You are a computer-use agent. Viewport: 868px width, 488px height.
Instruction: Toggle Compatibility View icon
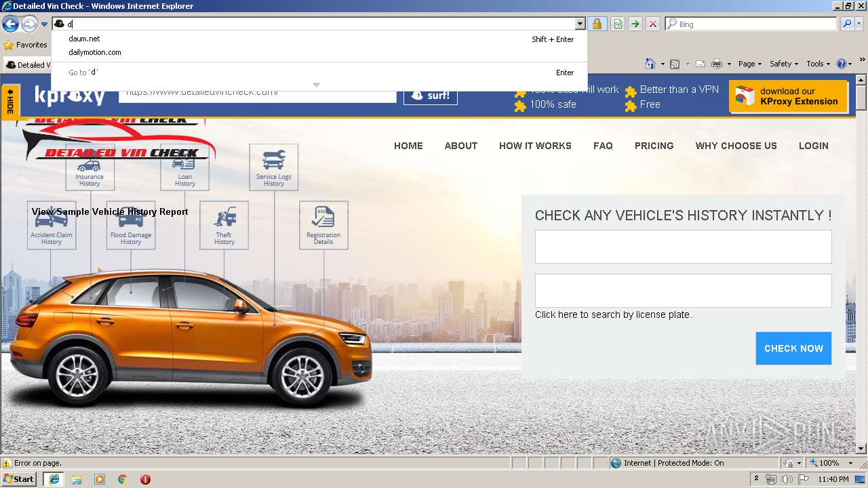point(618,24)
